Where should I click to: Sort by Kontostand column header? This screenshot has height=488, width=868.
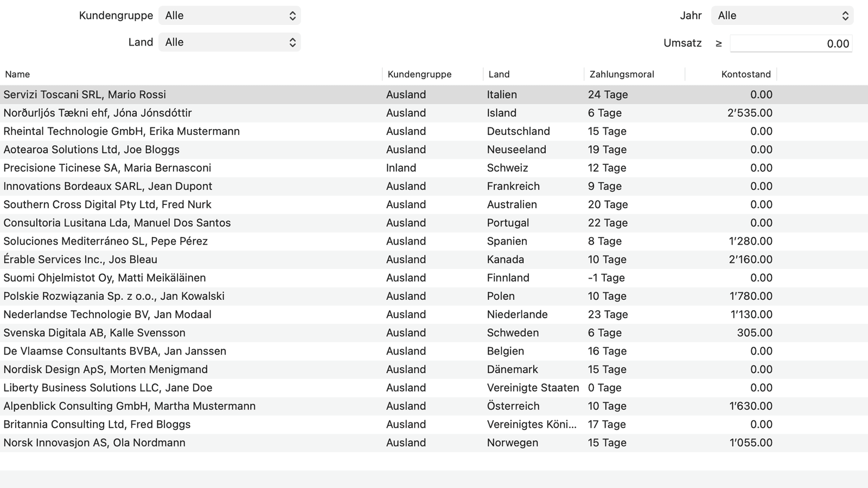tap(745, 74)
